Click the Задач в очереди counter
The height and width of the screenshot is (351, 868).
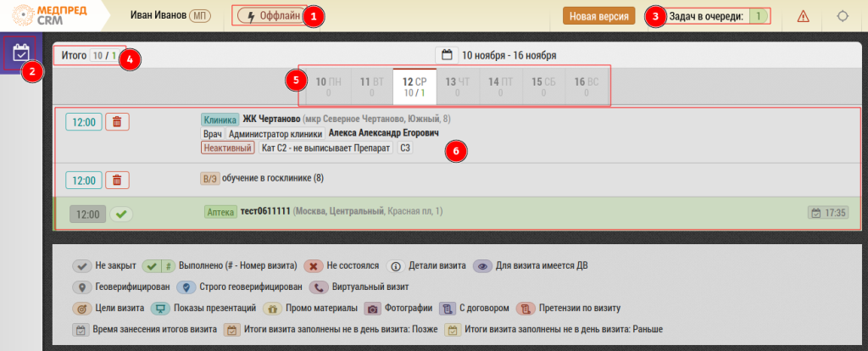(719, 16)
